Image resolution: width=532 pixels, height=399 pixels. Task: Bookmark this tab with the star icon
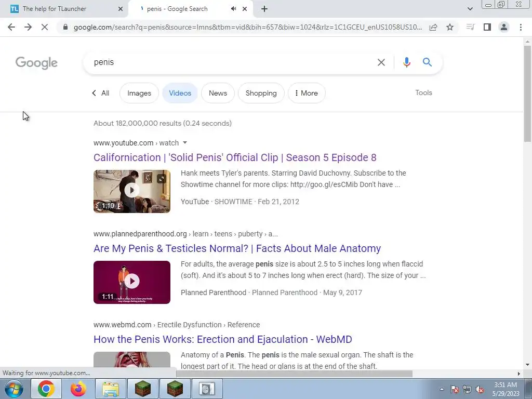450,27
